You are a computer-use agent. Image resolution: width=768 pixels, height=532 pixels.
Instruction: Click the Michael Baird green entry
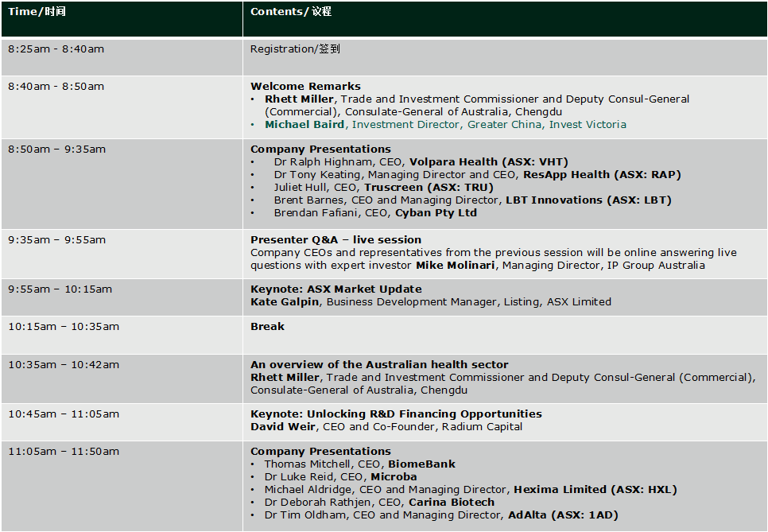coord(445,124)
